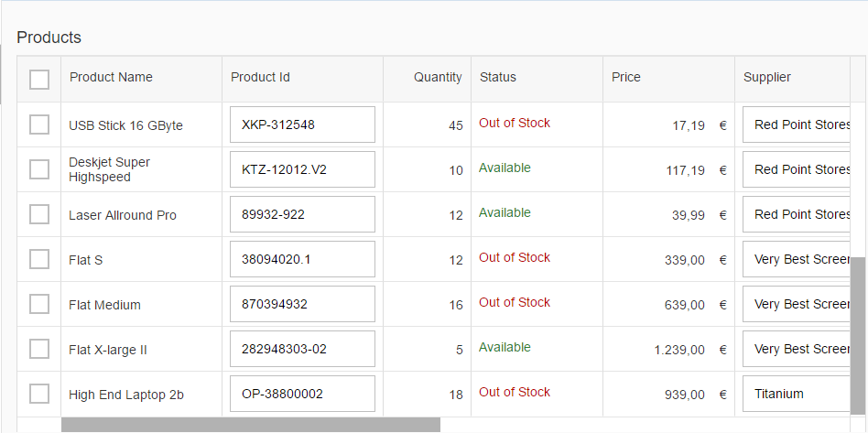Click the Out of Stock status for Flat S
The image size is (868, 433).
click(515, 258)
